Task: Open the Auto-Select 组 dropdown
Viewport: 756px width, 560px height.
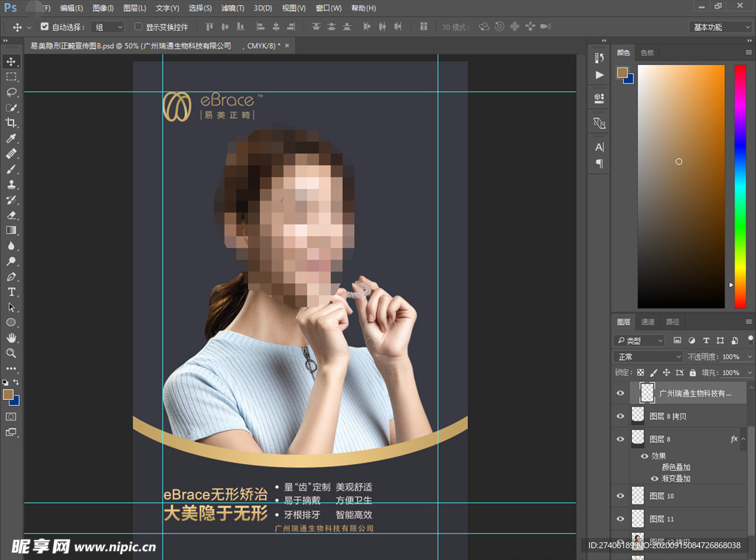Action: pyautogui.click(x=108, y=27)
